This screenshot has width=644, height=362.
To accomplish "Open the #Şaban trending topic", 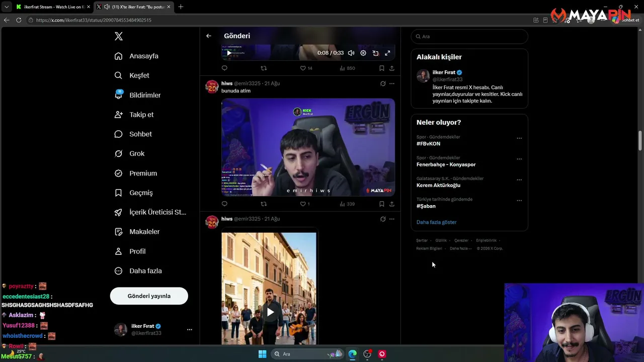I will tap(426, 206).
